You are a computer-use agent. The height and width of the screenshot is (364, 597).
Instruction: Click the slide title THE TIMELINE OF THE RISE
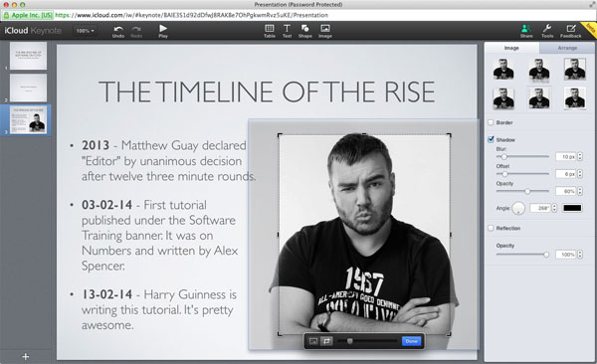pos(267,91)
